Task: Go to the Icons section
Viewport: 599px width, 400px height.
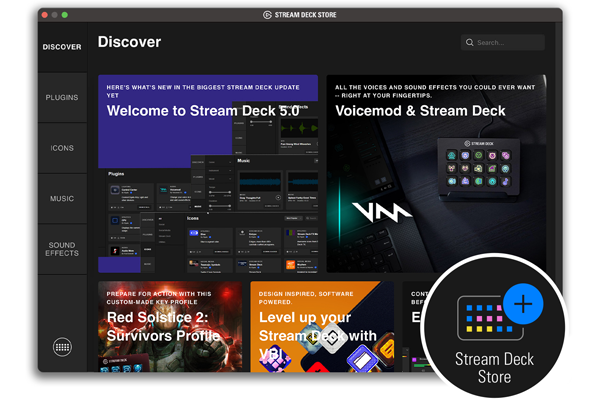Action: coord(62,148)
